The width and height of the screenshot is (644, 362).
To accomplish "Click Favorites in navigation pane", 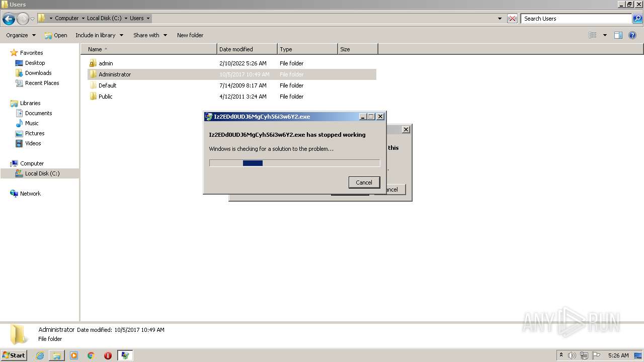I will 31,53.
